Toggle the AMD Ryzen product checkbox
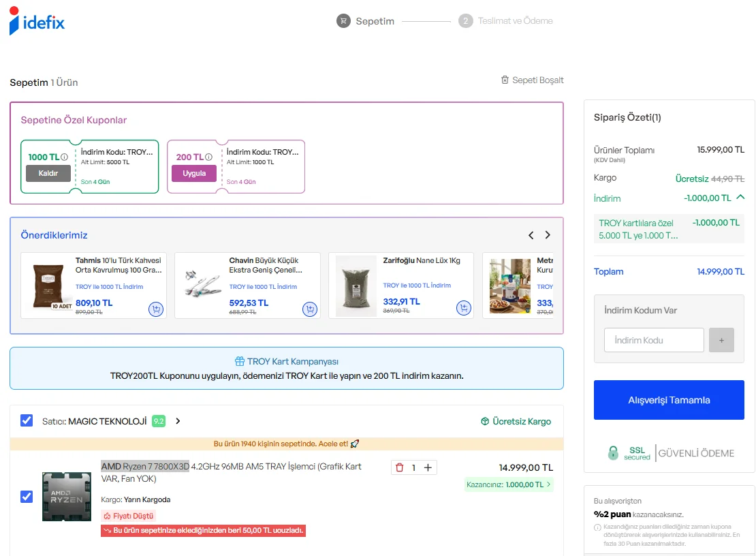Screen dimensions: 756x556 coord(27,497)
